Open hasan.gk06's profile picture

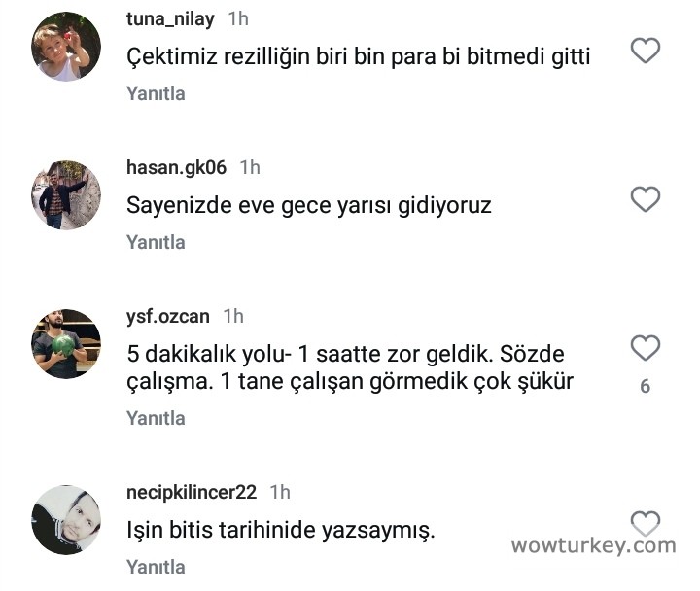click(66, 195)
